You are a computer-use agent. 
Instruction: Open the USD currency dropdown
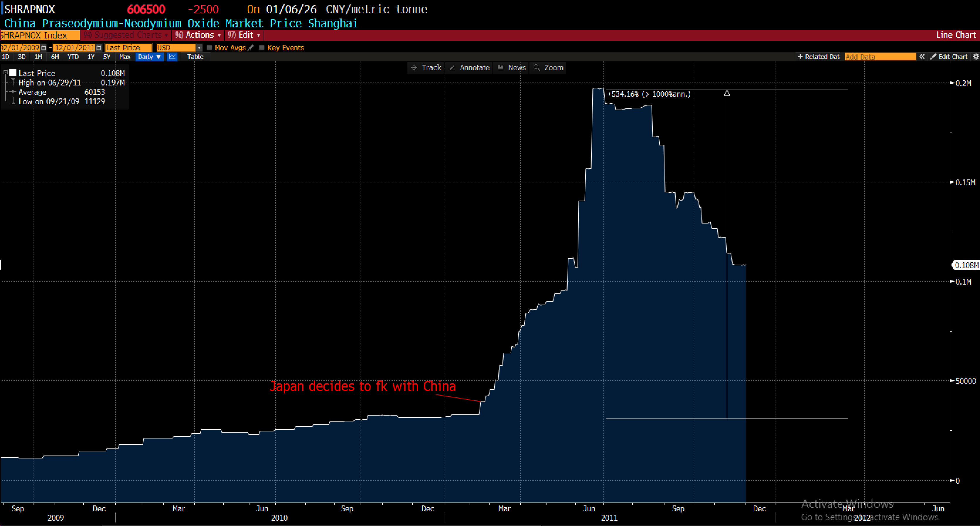pyautogui.click(x=199, y=48)
